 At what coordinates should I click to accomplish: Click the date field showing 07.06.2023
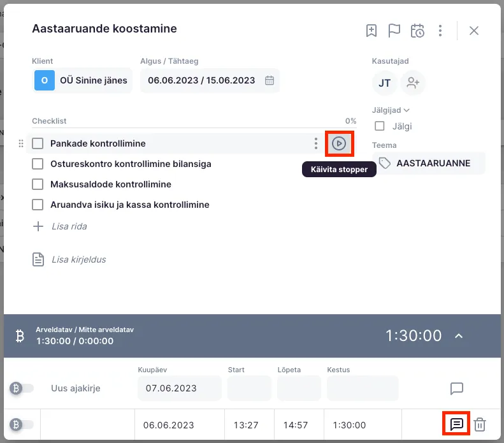pos(179,388)
